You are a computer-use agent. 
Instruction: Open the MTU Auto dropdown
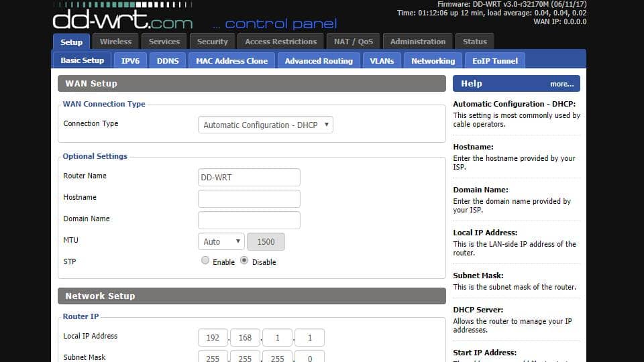[x=221, y=241]
